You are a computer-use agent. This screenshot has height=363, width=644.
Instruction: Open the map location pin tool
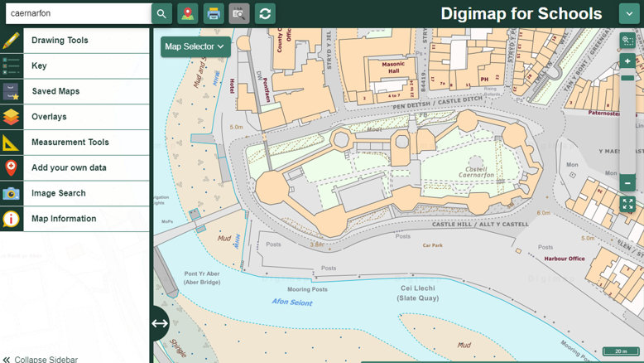188,13
